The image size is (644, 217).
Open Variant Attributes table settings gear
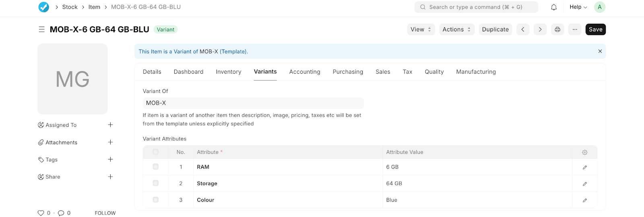[585, 152]
